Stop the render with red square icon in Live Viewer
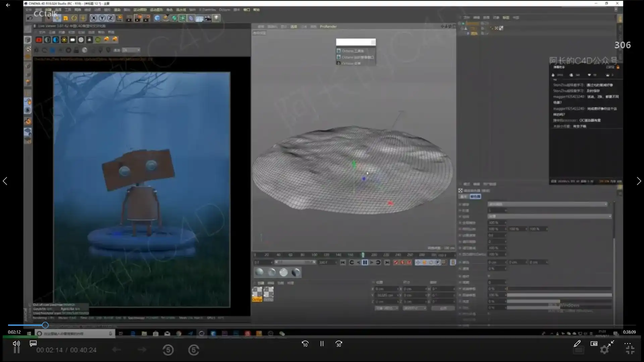This screenshot has height=362, width=644. [39, 40]
